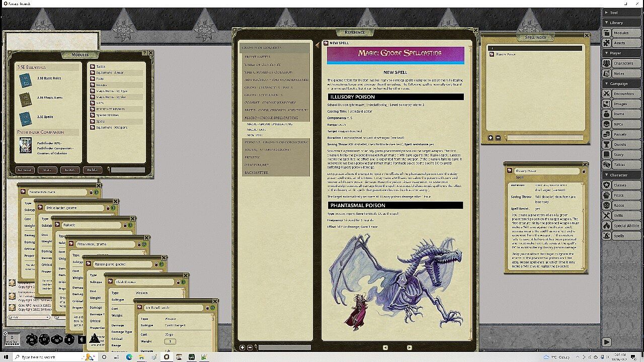Click the Items sack icon

(607, 114)
